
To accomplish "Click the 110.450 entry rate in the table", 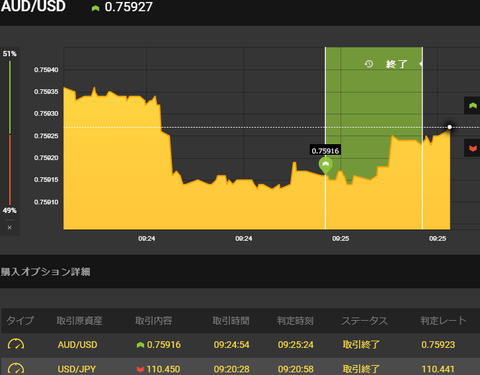I will pos(163,369).
